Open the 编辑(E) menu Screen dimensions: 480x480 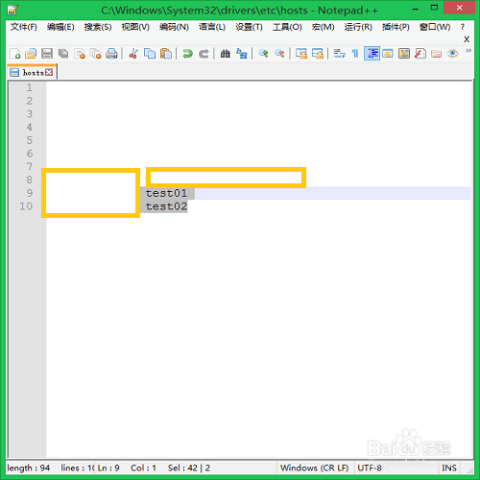pyautogui.click(x=61, y=27)
